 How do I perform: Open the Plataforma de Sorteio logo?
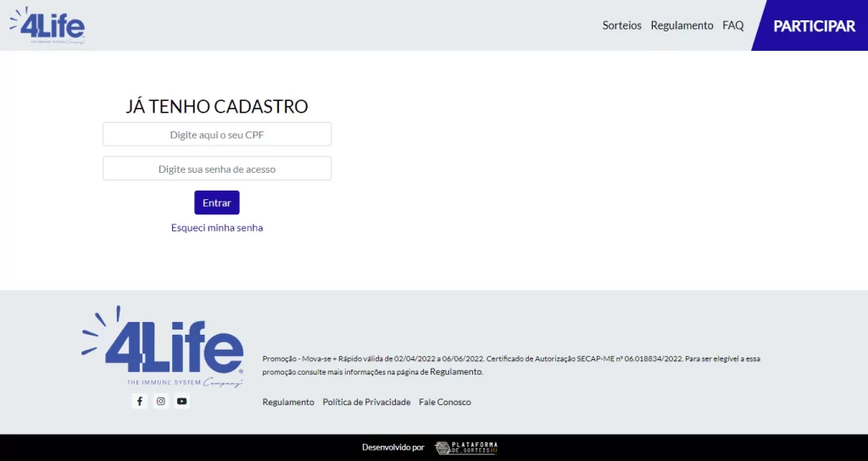coord(466,447)
